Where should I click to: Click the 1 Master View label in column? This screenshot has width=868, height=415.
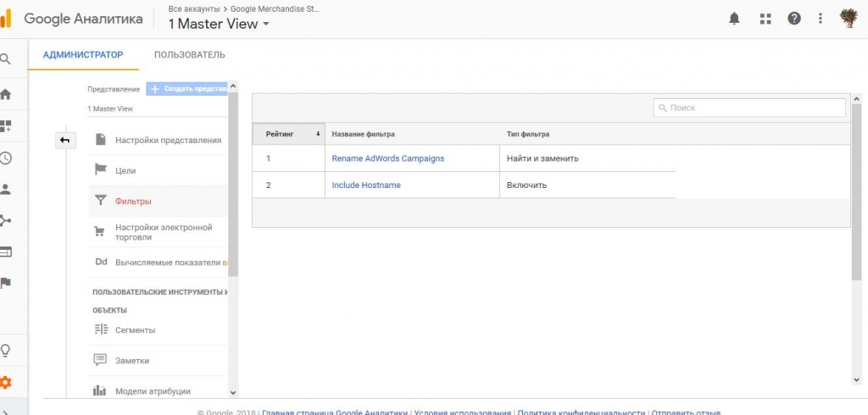tap(110, 108)
